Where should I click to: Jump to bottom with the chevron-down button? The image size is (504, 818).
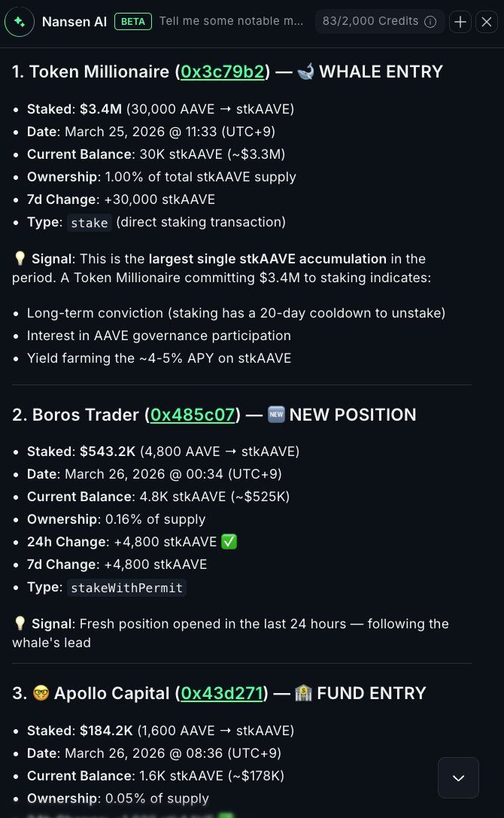tap(458, 777)
